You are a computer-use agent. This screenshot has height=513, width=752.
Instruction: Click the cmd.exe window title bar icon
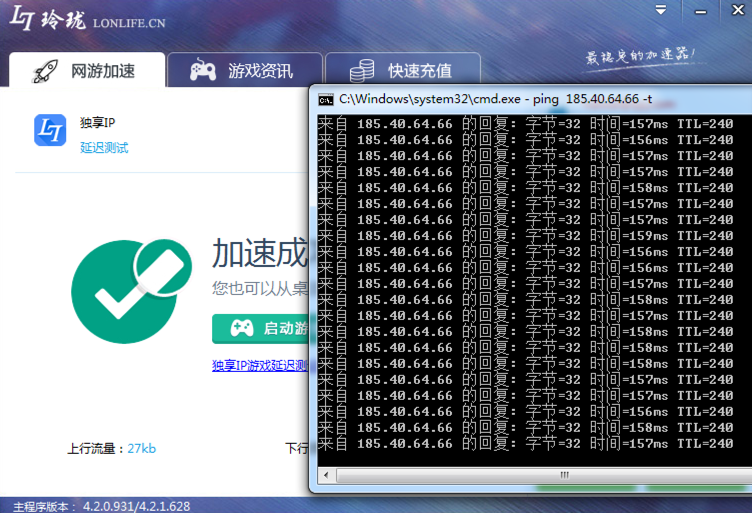(326, 100)
